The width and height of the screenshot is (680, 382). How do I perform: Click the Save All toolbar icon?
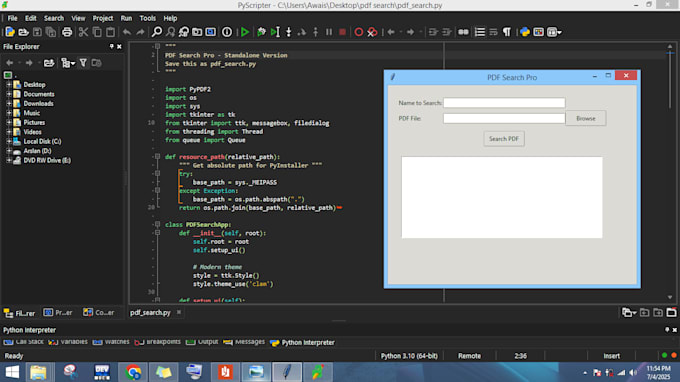click(x=51, y=32)
